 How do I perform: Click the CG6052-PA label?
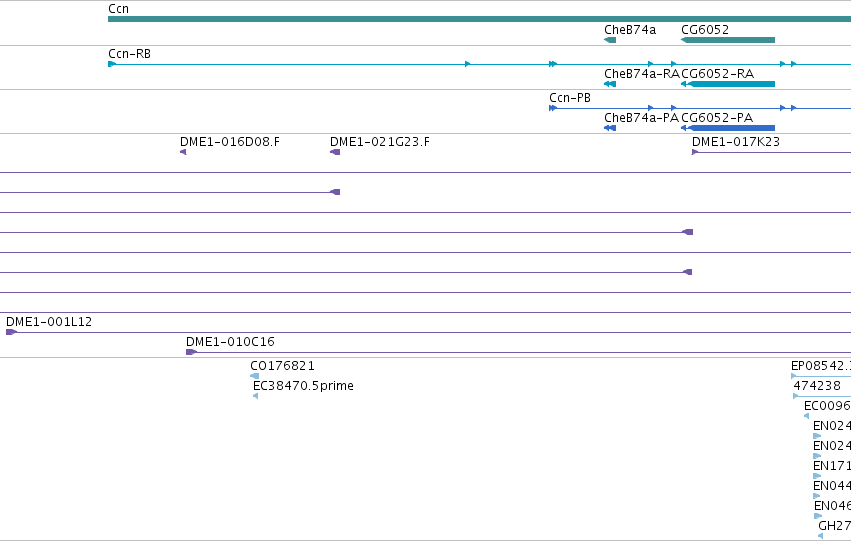[717, 118]
